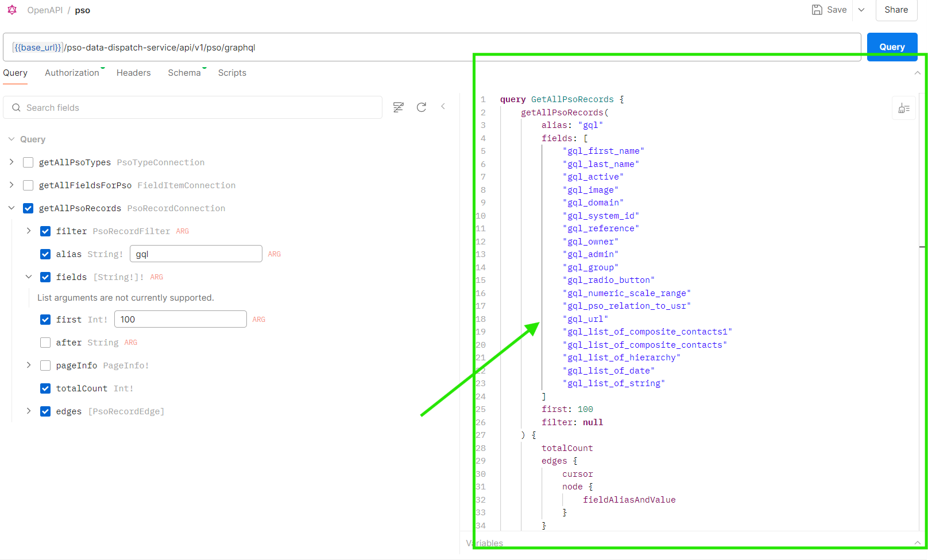The height and width of the screenshot is (560, 928).
Task: Switch to the Authorization tab
Action: pos(72,73)
